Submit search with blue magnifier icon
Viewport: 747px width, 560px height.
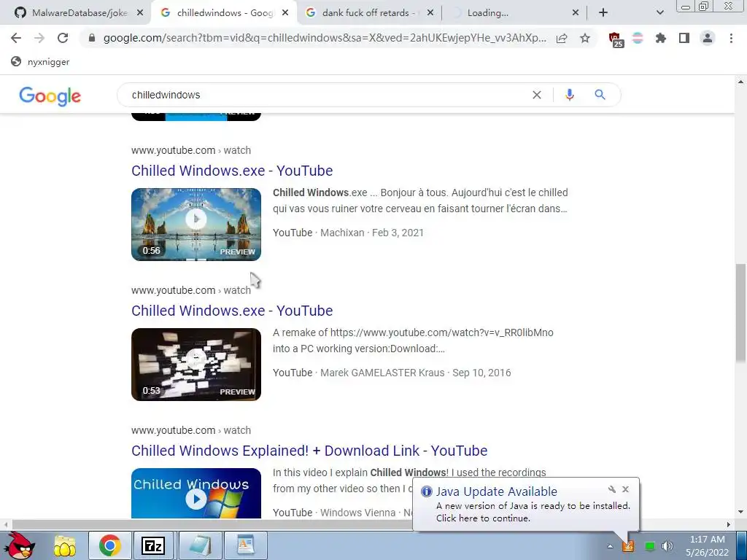point(600,95)
